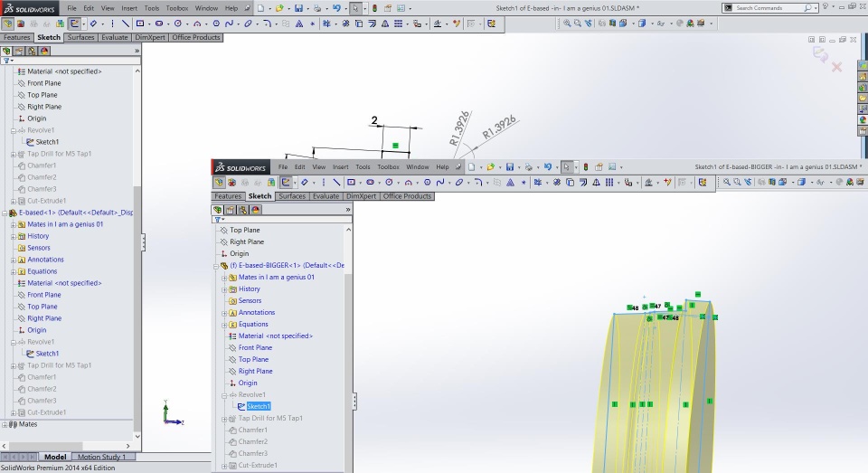
Task: Expand E-based-BIGGER panel with double chevron
Action: [x=347, y=210]
